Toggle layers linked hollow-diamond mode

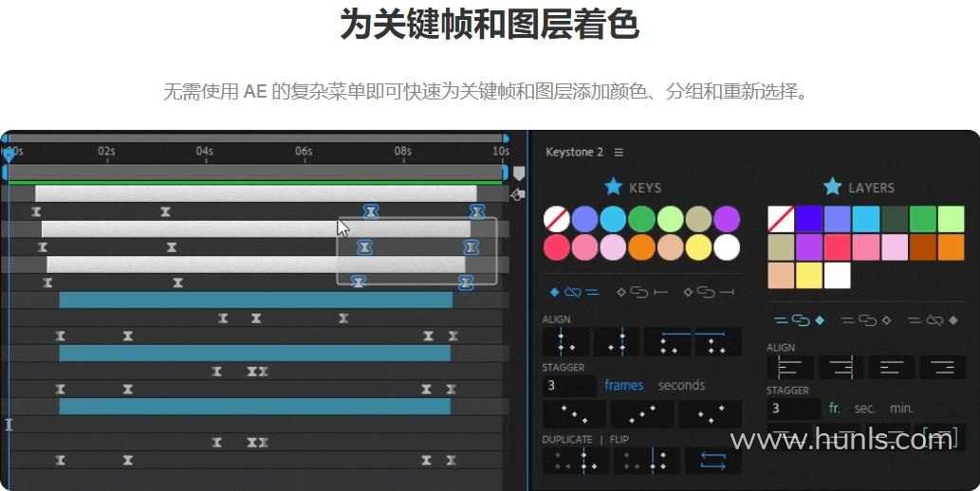867,320
